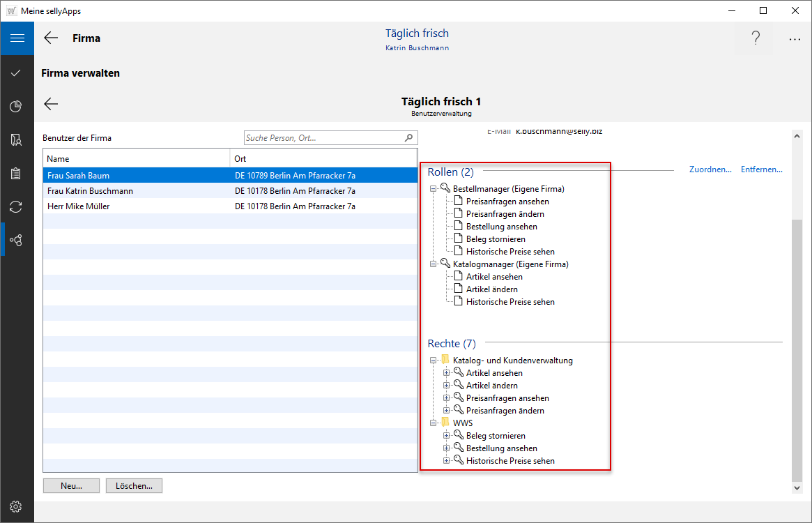Click the help question mark icon
812x523 pixels.
(756, 39)
